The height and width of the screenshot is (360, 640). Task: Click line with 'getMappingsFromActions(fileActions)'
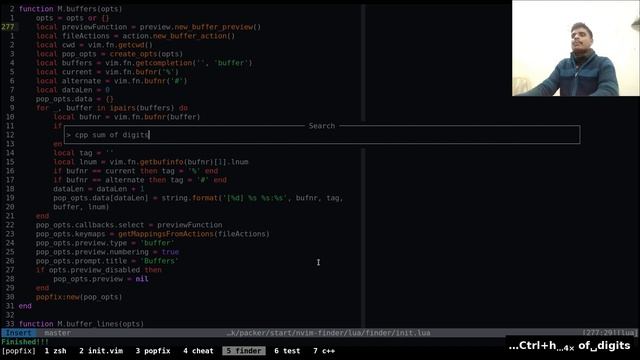pos(153,233)
